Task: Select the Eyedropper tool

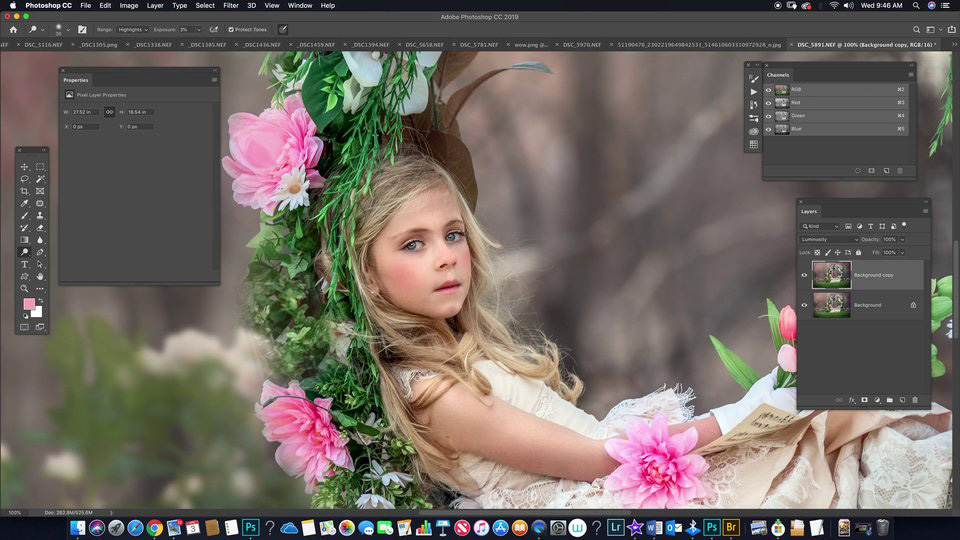Action: tap(24, 203)
